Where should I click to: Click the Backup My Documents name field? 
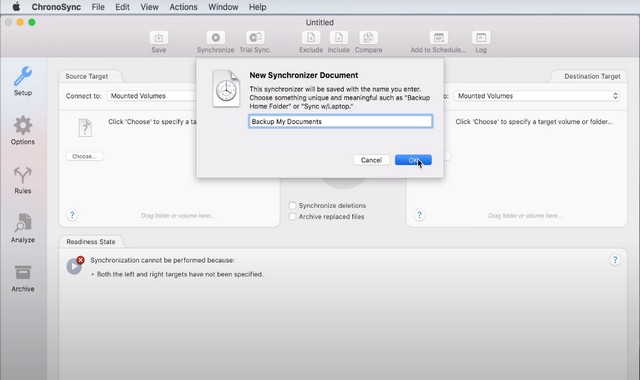340,121
